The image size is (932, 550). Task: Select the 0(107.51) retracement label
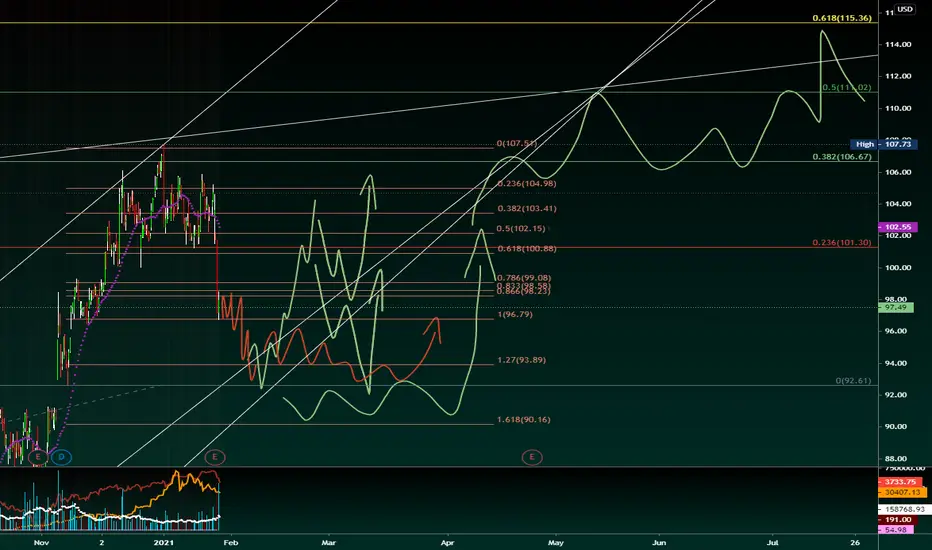tap(517, 143)
